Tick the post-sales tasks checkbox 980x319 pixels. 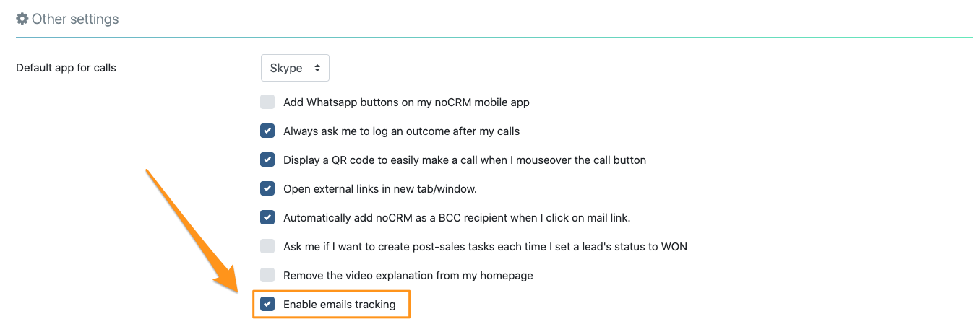coord(267,246)
